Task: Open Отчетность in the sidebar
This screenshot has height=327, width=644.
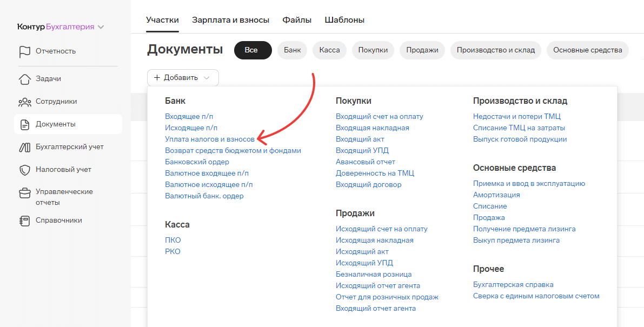Action: 56,51
